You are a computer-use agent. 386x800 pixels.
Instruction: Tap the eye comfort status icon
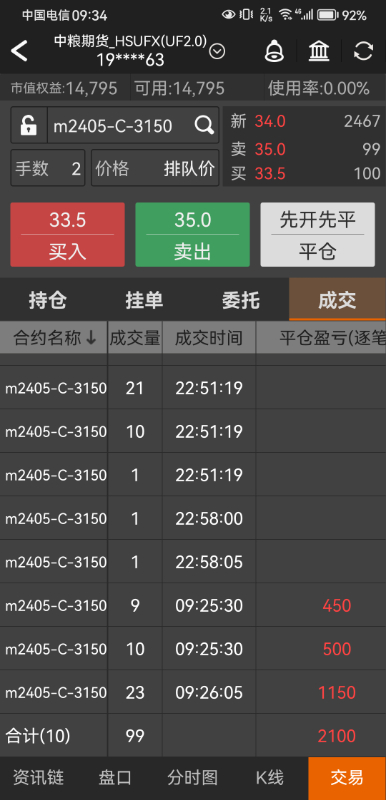click(229, 15)
